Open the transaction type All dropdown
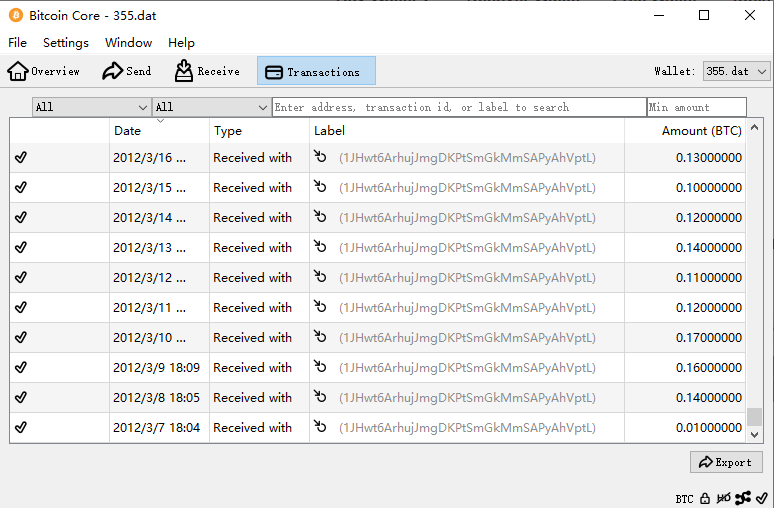This screenshot has width=774, height=508. tap(211, 107)
